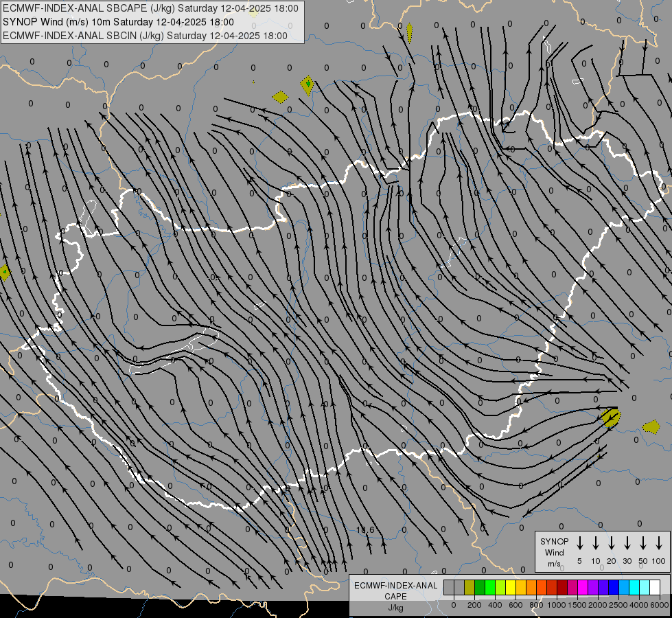Click the wind legend arrow above 100
The width and height of the screenshot is (672, 618).
(659, 543)
